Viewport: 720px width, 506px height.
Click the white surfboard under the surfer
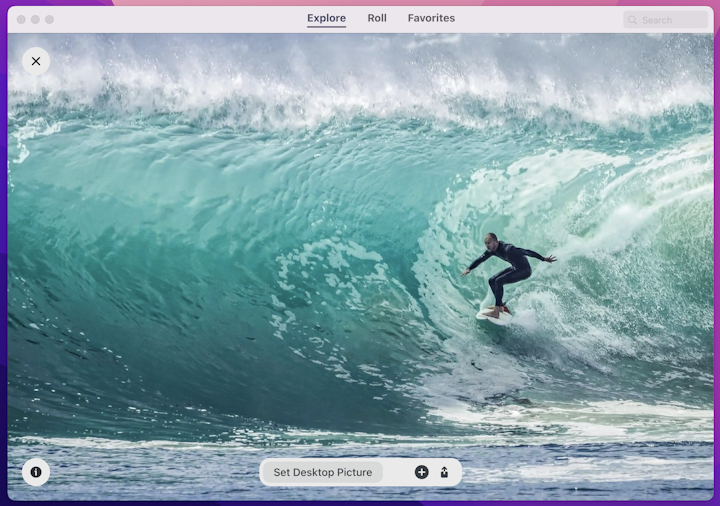[493, 317]
